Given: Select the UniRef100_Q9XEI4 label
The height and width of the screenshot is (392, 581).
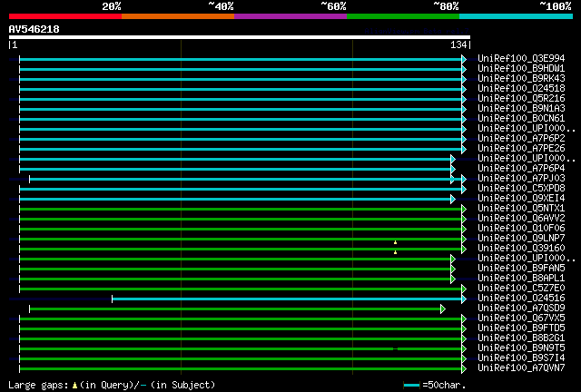Looking at the screenshot, I should click(x=521, y=198).
